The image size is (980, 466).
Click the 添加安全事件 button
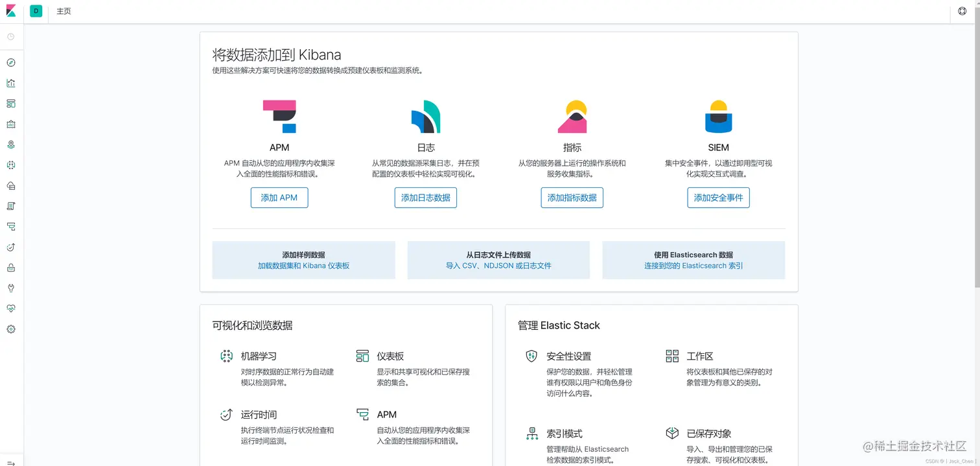[718, 198]
